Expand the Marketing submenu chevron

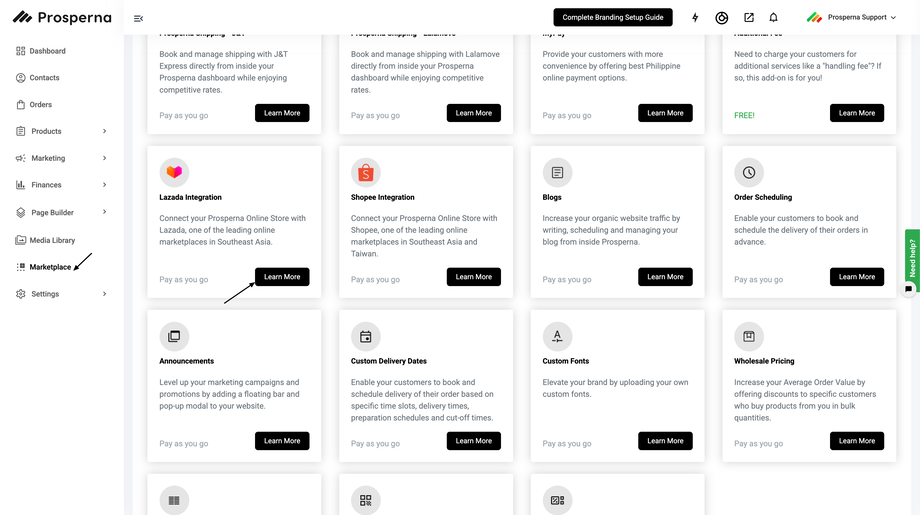(x=105, y=158)
